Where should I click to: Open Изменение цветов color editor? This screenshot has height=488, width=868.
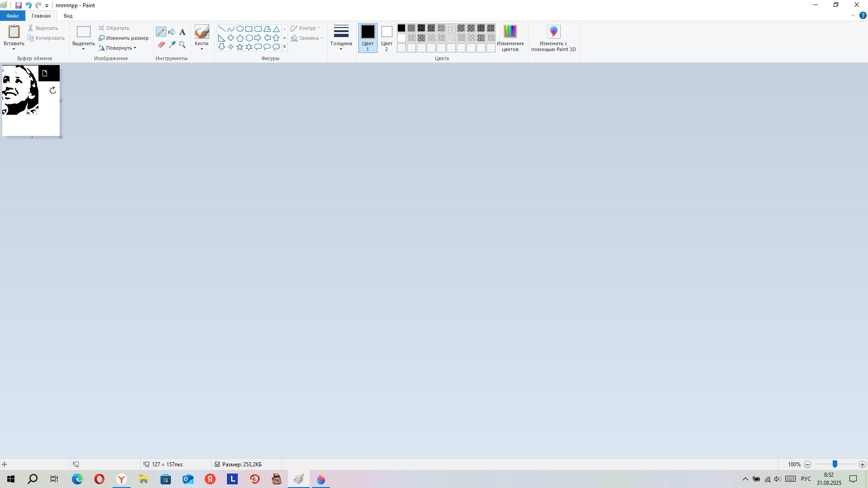point(510,38)
